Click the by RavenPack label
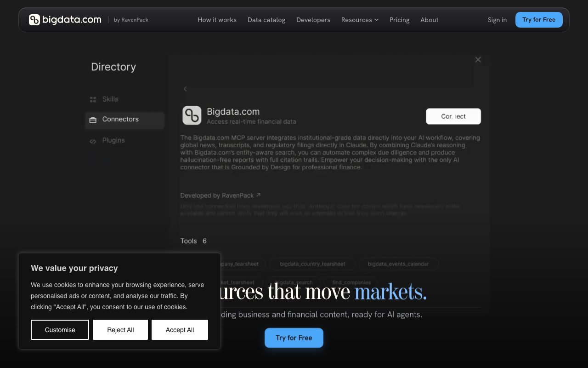The image size is (588, 368). (x=131, y=20)
